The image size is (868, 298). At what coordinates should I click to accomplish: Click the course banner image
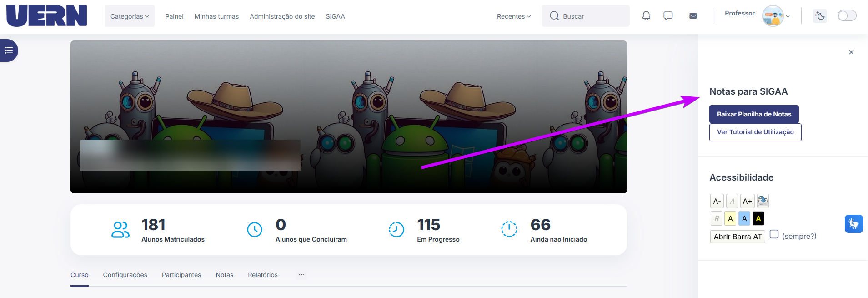[349, 117]
